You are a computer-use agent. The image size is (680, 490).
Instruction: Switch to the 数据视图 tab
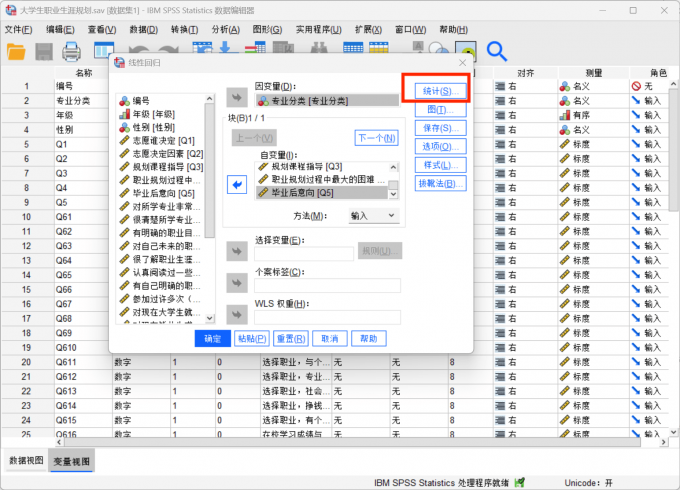click(26, 460)
